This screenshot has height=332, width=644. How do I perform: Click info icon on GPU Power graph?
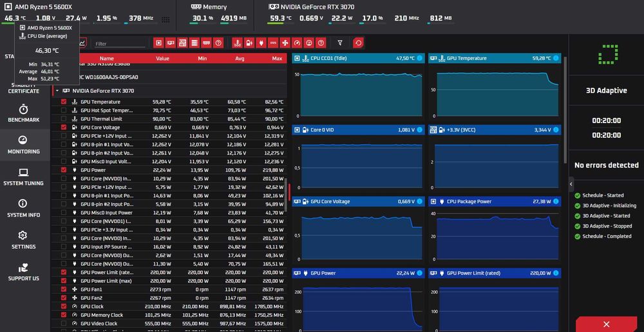419,273
